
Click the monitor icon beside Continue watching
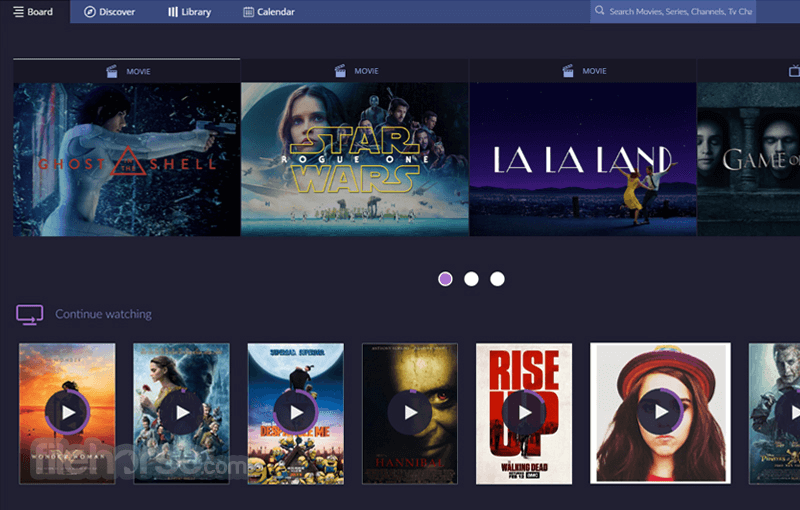click(x=30, y=315)
